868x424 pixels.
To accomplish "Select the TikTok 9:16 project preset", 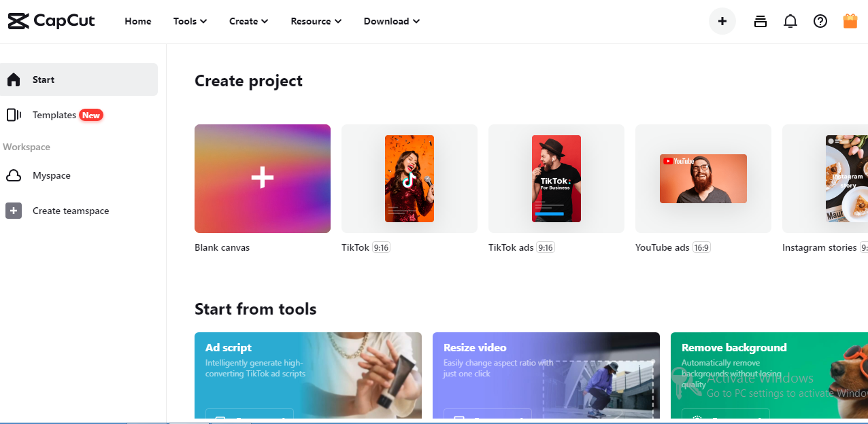I will coord(410,179).
